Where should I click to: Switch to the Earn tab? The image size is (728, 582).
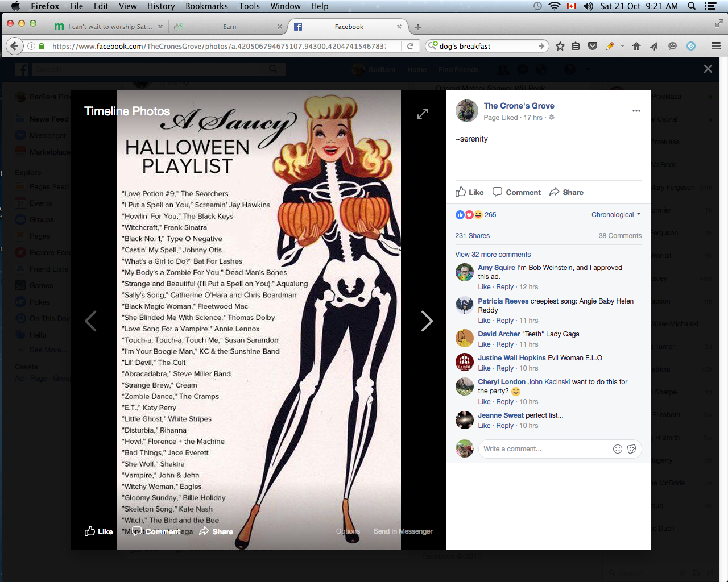(230, 27)
